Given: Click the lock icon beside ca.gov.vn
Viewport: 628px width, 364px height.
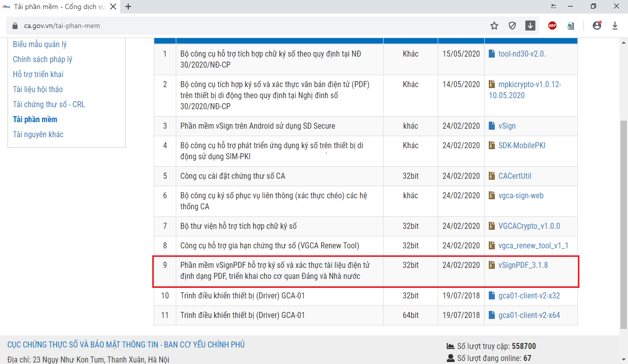Looking at the screenshot, I should click(14, 26).
